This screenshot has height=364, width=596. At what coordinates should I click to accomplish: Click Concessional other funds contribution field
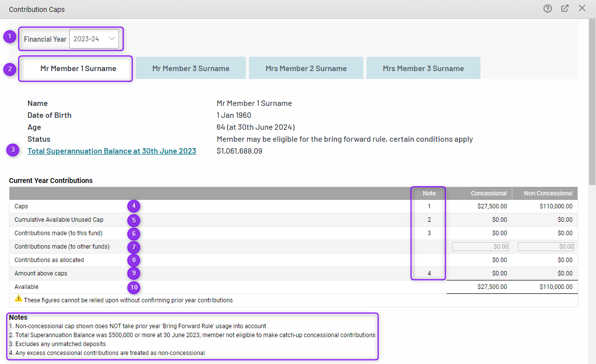point(480,247)
